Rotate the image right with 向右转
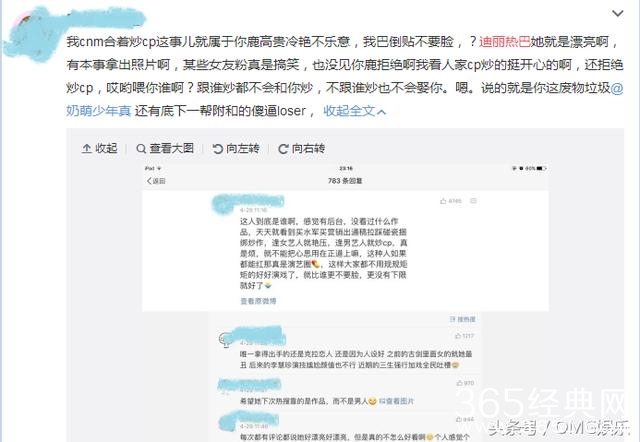 point(301,149)
